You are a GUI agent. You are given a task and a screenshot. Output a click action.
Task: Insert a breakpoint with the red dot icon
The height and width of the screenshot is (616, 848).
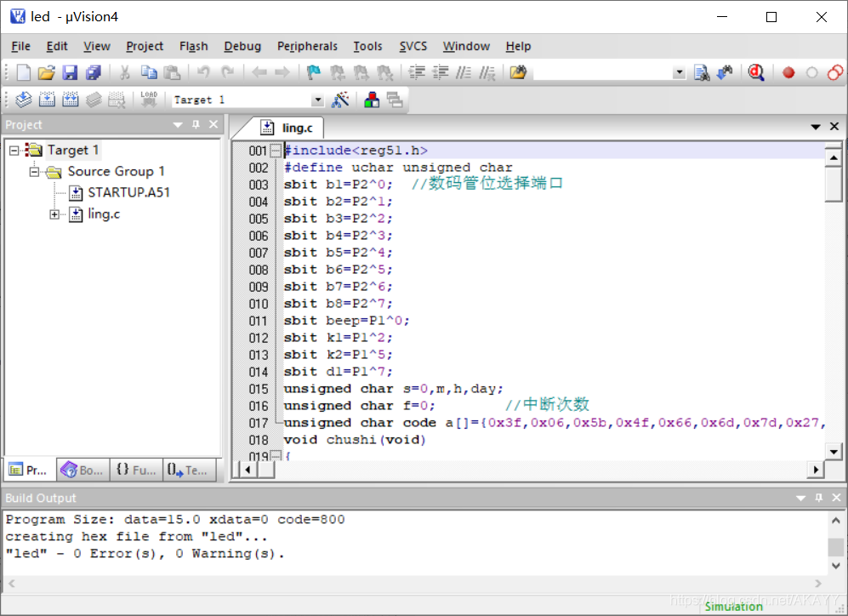click(788, 72)
